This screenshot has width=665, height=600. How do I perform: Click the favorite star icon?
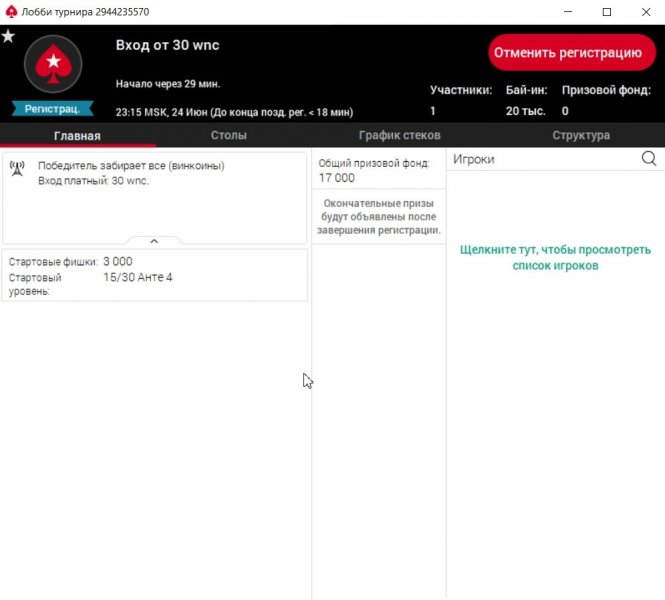pyautogui.click(x=8, y=36)
